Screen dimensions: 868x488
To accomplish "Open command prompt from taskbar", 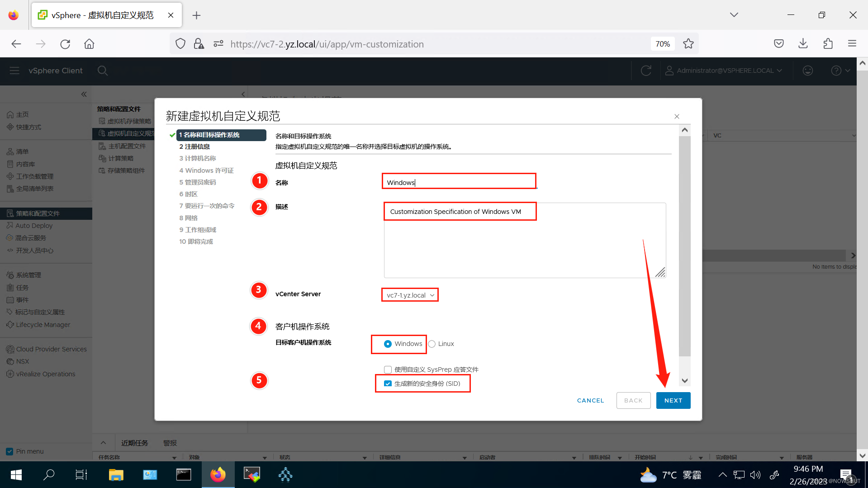I will tap(184, 475).
